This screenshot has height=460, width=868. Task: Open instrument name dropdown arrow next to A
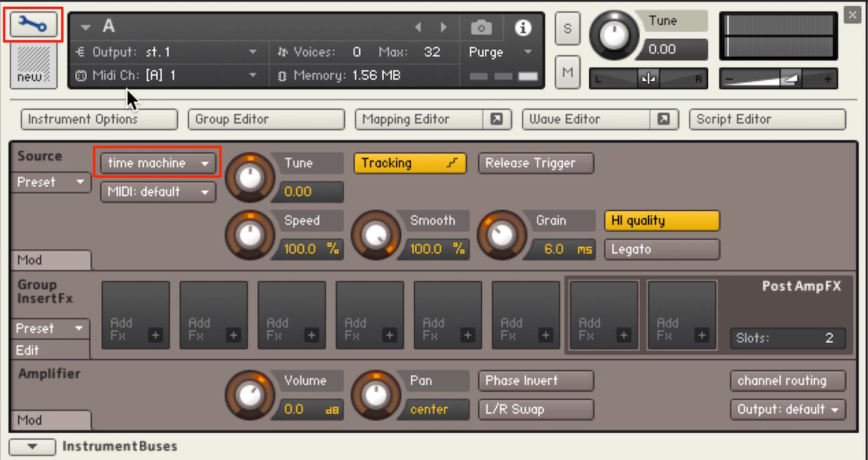click(x=85, y=28)
